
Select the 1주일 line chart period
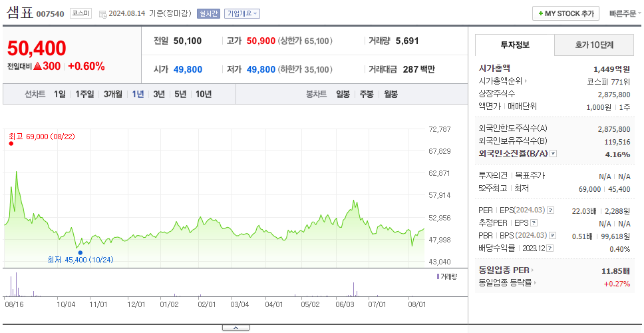pos(84,94)
